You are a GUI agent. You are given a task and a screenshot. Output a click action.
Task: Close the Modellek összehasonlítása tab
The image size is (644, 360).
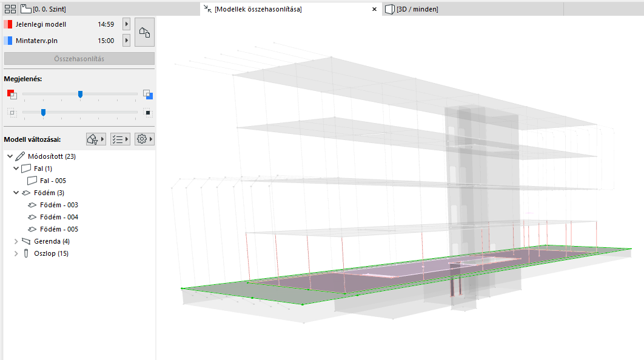(x=374, y=9)
